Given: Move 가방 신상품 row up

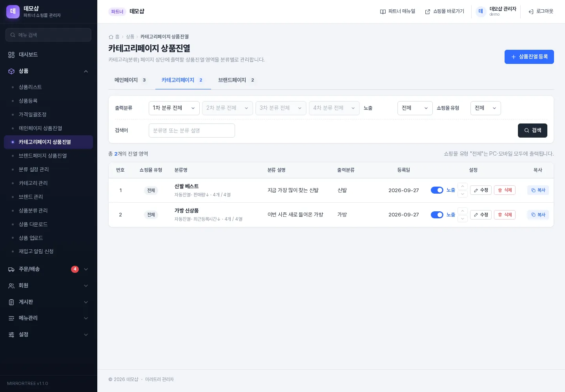Looking at the screenshot, I should [463, 211].
